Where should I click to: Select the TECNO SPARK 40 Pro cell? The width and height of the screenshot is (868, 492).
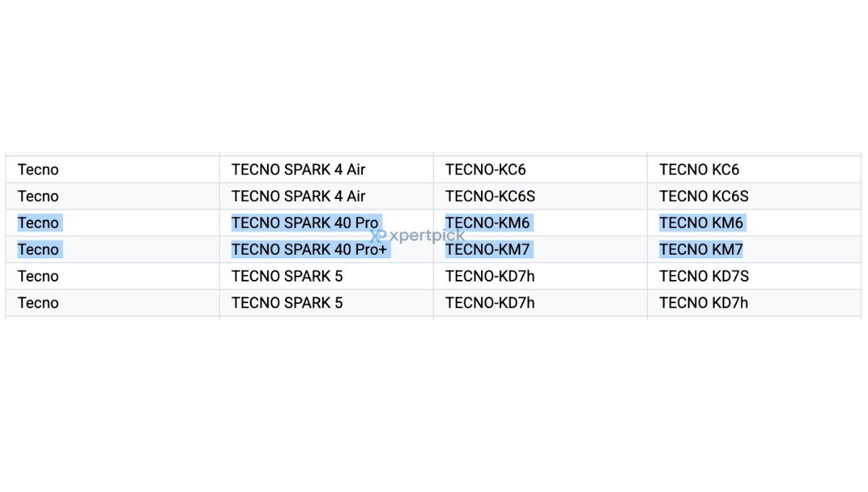[x=326, y=223]
